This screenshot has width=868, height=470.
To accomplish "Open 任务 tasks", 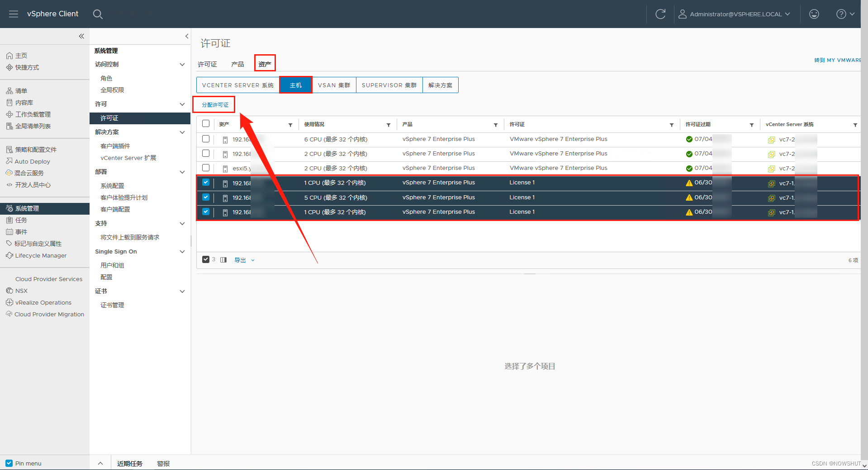I will tap(17, 220).
